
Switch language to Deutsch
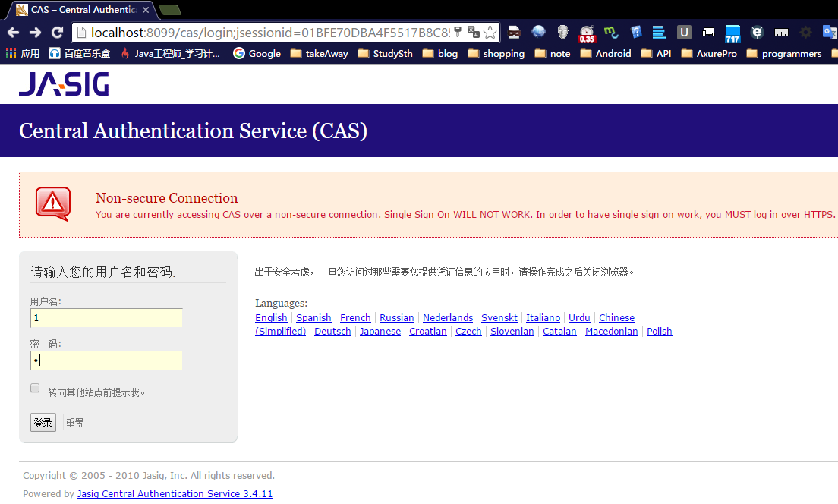tap(332, 332)
